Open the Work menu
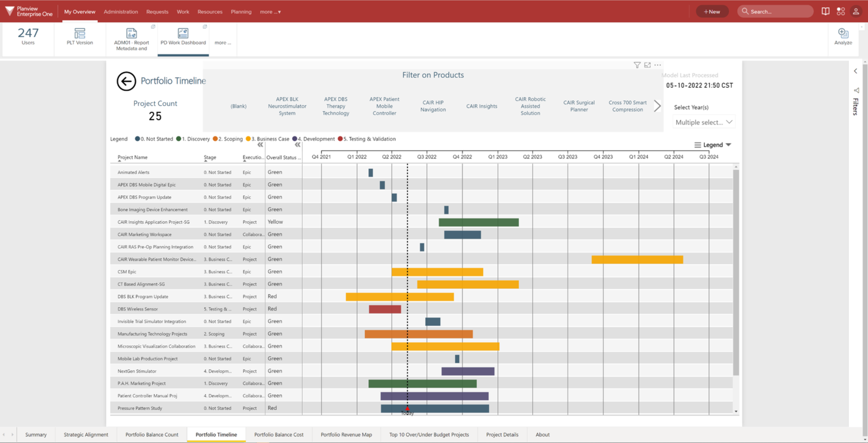The image size is (868, 443). [x=183, y=12]
